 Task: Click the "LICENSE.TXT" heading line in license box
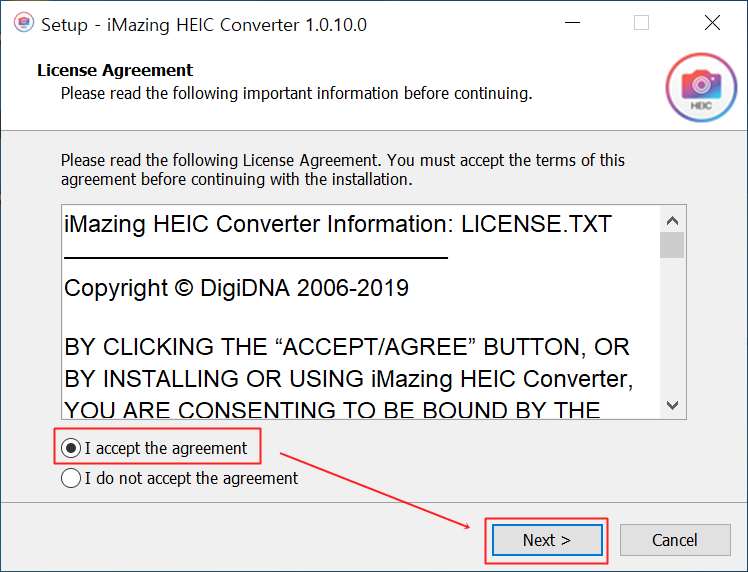point(338,224)
